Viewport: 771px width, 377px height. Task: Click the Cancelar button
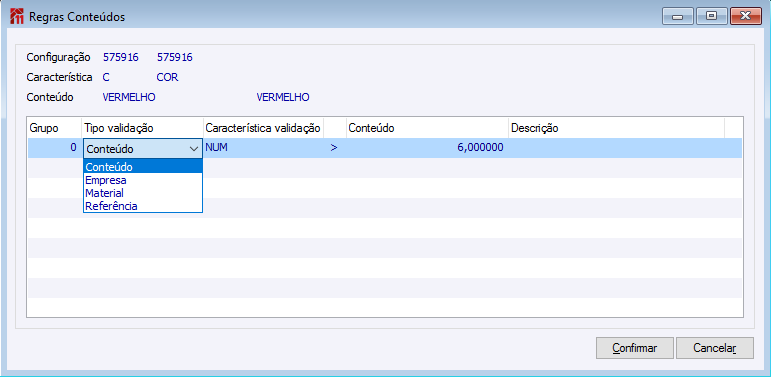714,348
